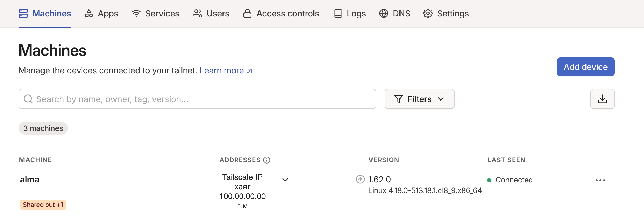Expand the alma addresses chevron

coord(285,180)
